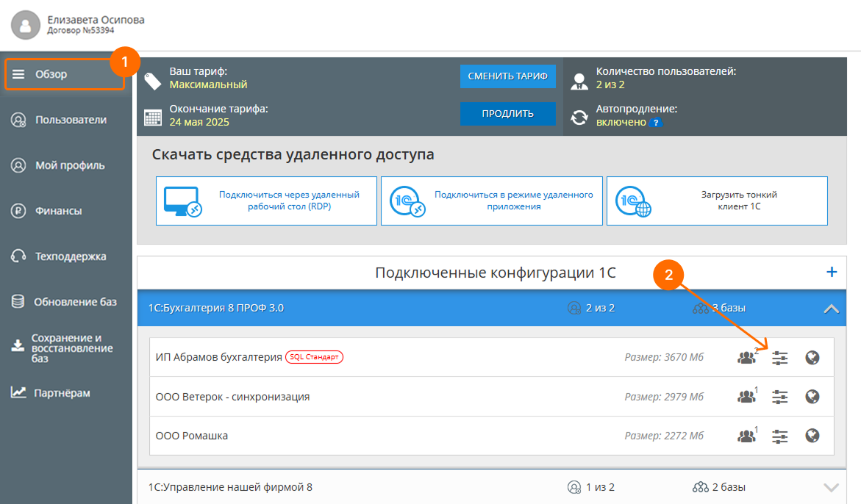Click the SQL Стандарт badge
The image size is (861, 504).
click(314, 357)
